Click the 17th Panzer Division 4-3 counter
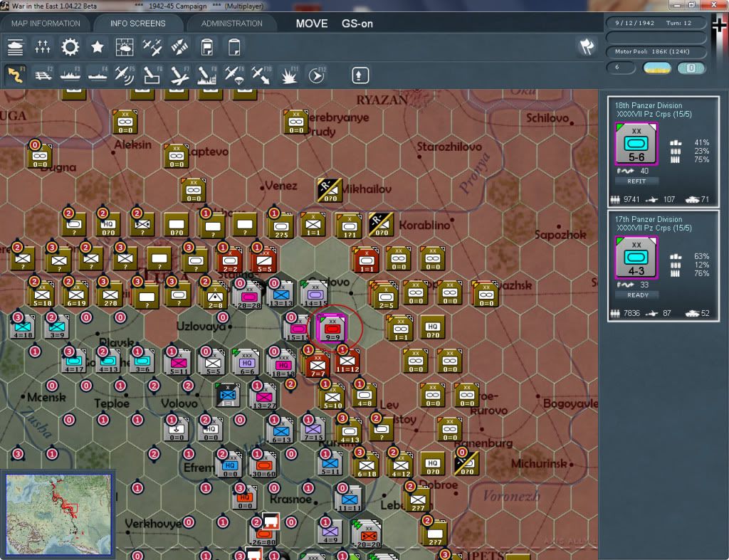This screenshot has width=729, height=560. pyautogui.click(x=636, y=258)
